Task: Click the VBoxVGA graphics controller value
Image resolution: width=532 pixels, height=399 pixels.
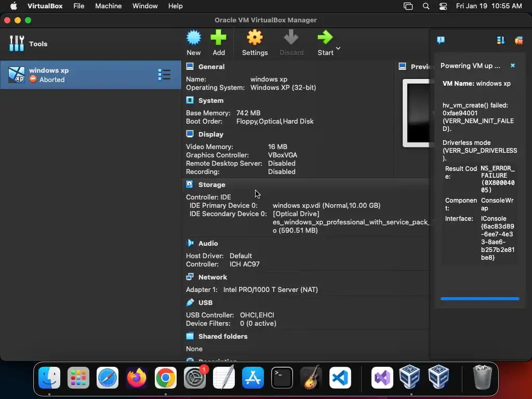Action: [x=282, y=155]
